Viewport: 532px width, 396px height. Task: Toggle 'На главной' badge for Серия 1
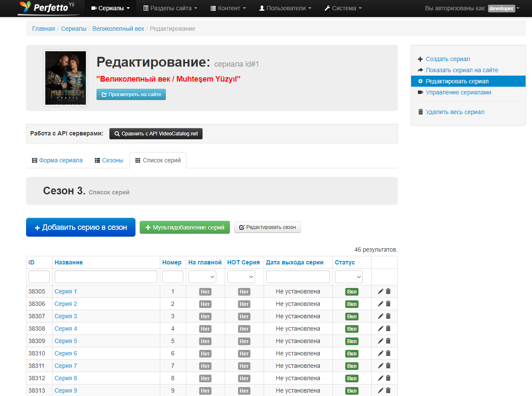tap(205, 292)
